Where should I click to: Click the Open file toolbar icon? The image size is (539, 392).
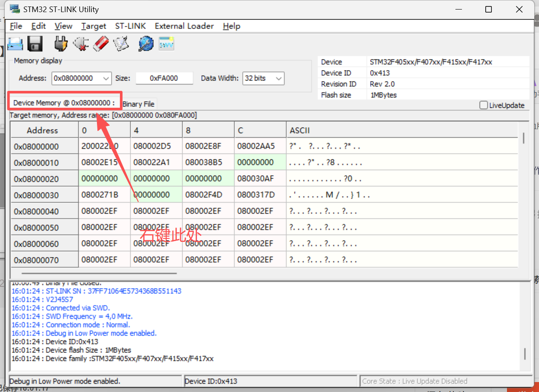pos(16,44)
